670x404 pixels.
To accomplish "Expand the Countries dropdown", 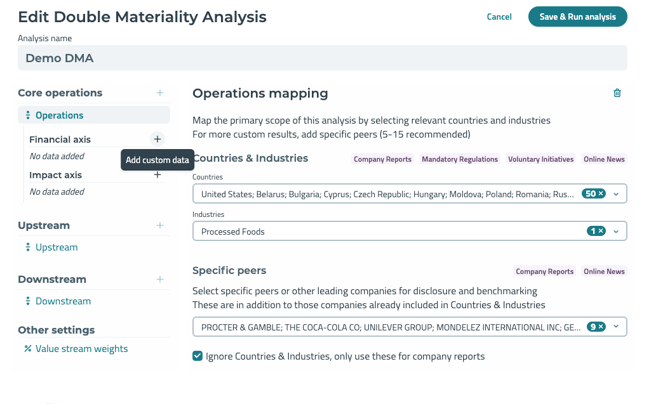I will (616, 194).
